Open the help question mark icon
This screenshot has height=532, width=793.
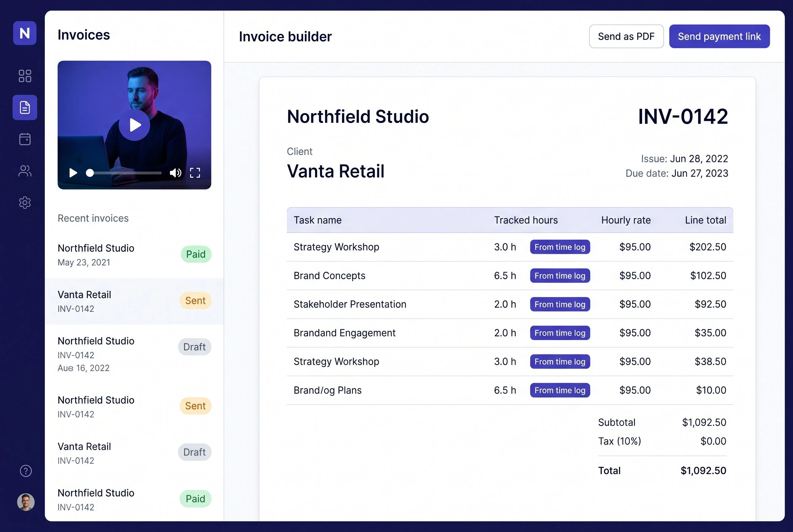tap(26, 471)
